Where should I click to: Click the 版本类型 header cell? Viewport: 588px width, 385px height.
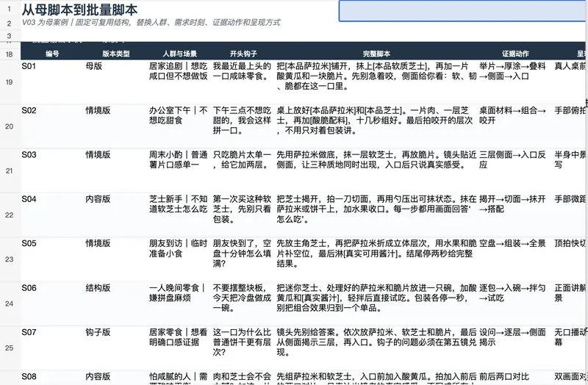point(116,54)
